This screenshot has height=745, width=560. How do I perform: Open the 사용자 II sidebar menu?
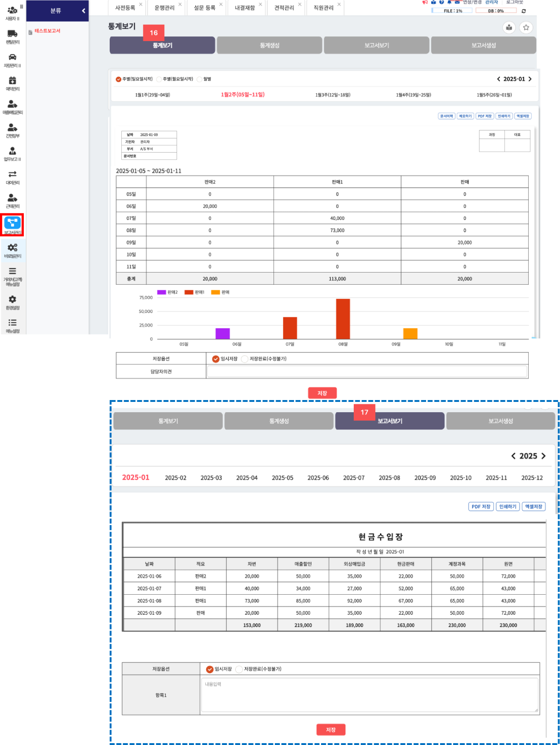tap(13, 13)
